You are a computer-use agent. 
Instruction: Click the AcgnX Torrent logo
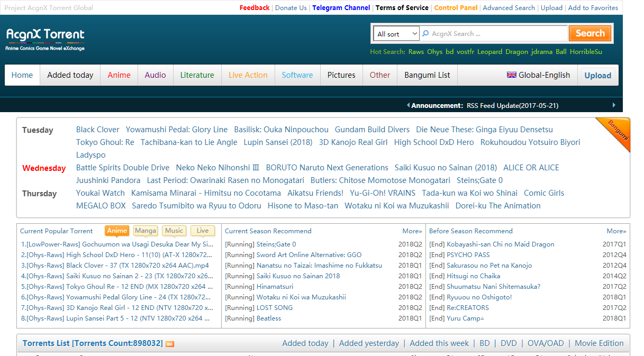pyautogui.click(x=46, y=39)
